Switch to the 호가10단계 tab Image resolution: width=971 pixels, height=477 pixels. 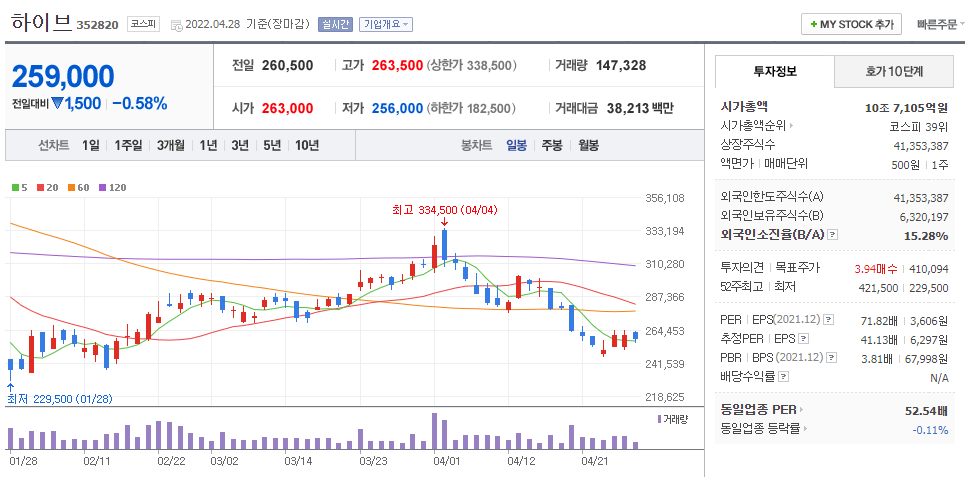click(894, 71)
